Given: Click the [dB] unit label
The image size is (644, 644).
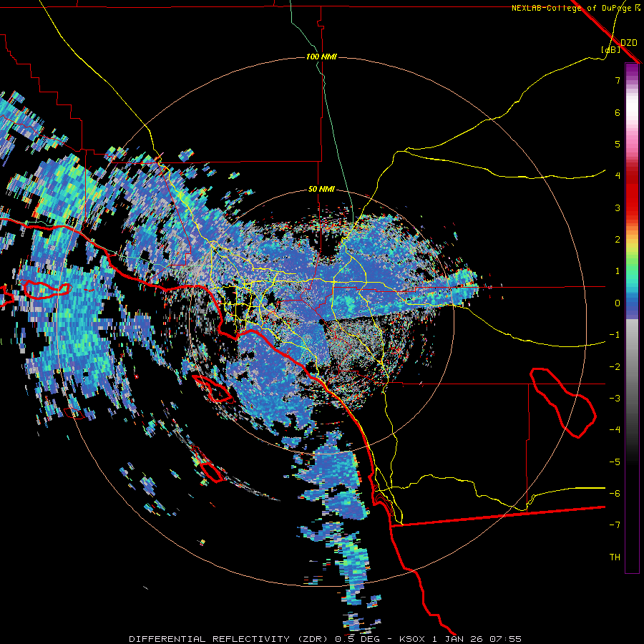Looking at the screenshot, I should pos(611,50).
